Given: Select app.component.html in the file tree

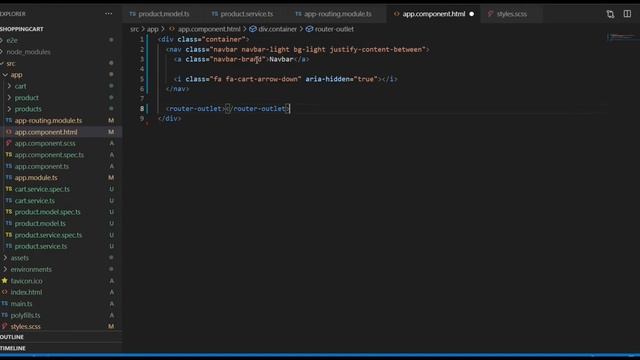Looking at the screenshot, I should [46, 132].
